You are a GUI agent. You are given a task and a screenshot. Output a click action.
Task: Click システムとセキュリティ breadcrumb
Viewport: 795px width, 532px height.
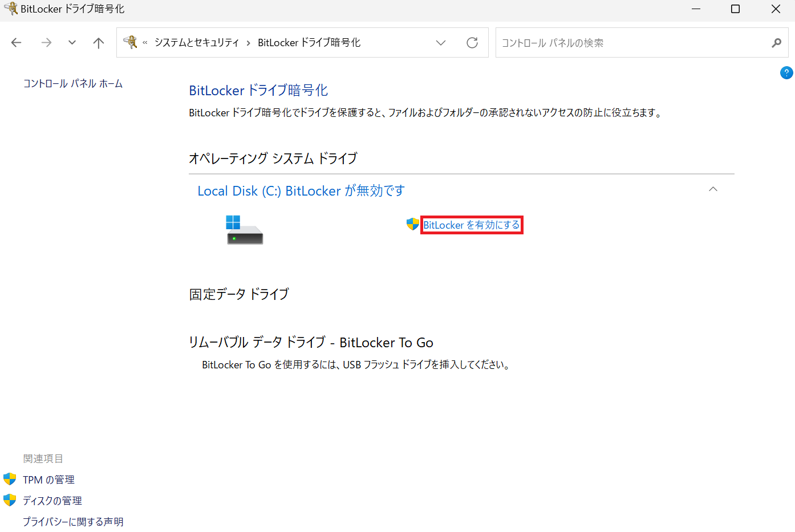197,43
